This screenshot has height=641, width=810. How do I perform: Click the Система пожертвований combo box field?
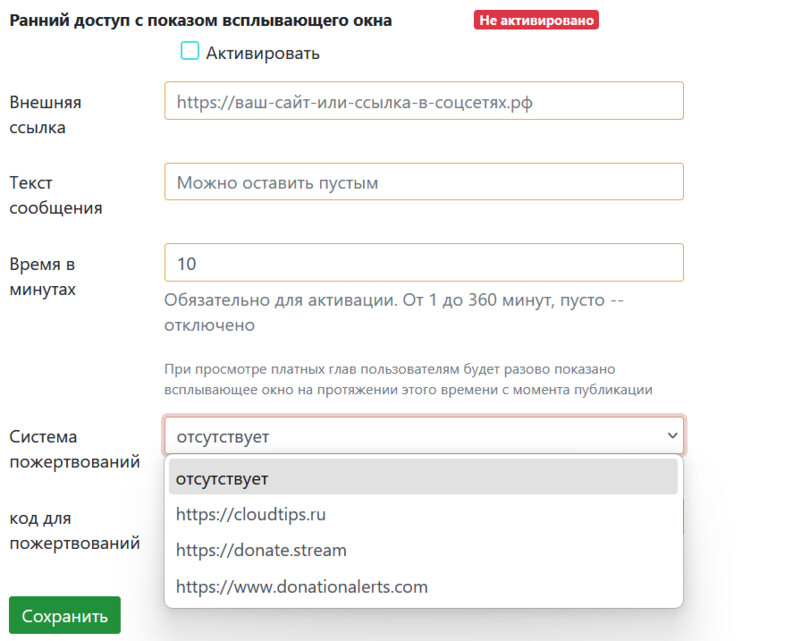click(x=410, y=436)
